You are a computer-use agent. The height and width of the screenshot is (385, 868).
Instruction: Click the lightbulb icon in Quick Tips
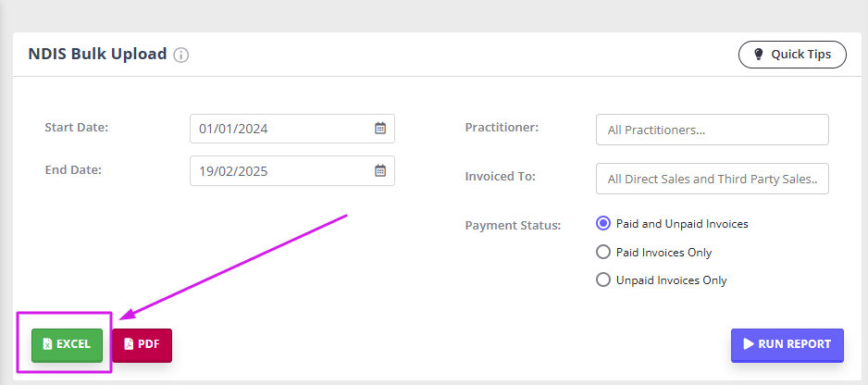[759, 55]
